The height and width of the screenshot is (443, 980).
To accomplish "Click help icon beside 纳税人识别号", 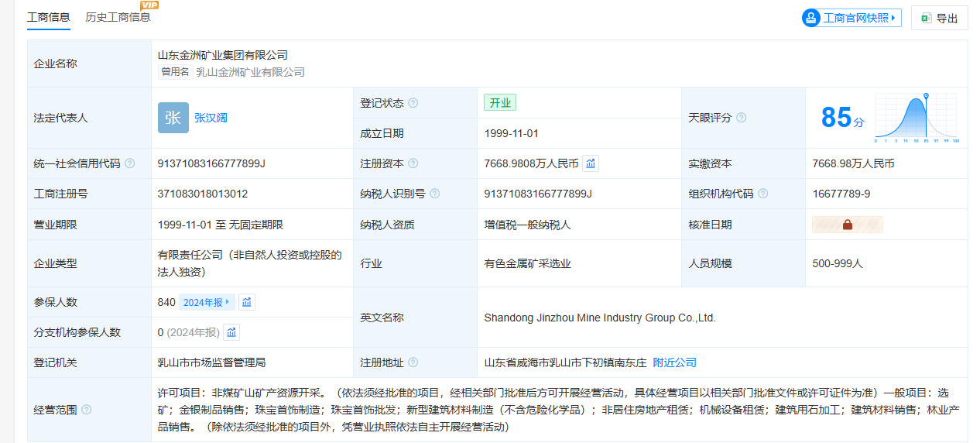I will click(435, 194).
